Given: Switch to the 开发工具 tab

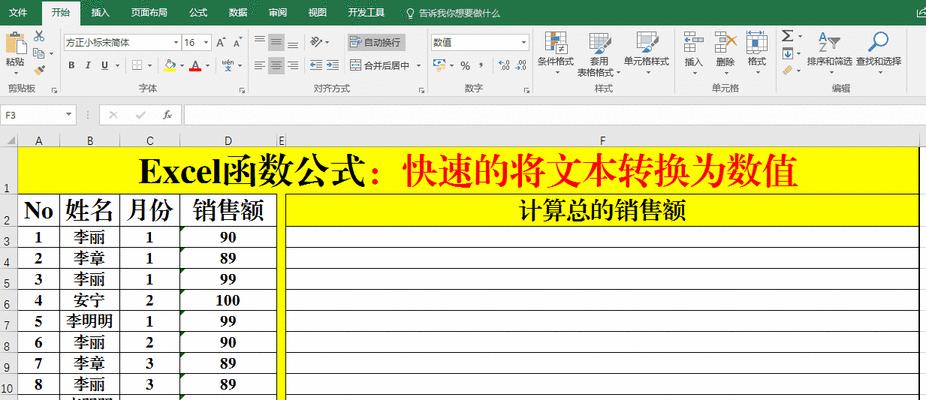Looking at the screenshot, I should 366,12.
